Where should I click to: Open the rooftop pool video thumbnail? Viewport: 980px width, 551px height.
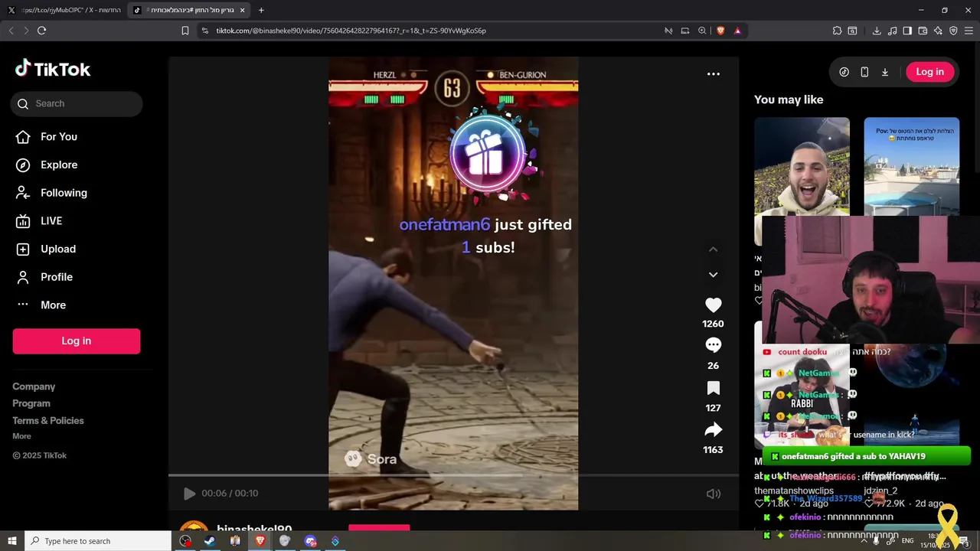911,167
